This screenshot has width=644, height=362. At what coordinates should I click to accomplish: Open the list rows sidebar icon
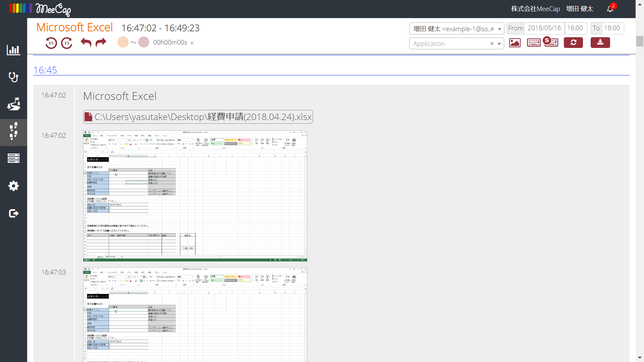coord(13,158)
